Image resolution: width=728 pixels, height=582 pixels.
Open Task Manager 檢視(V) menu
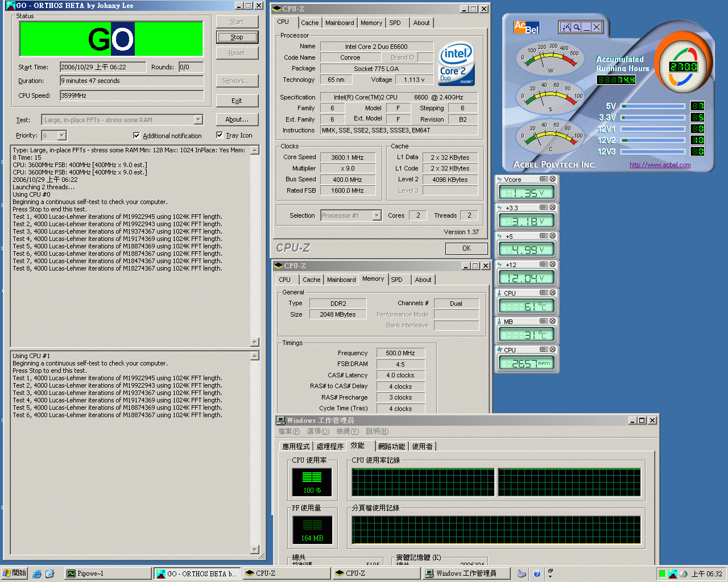[348, 431]
